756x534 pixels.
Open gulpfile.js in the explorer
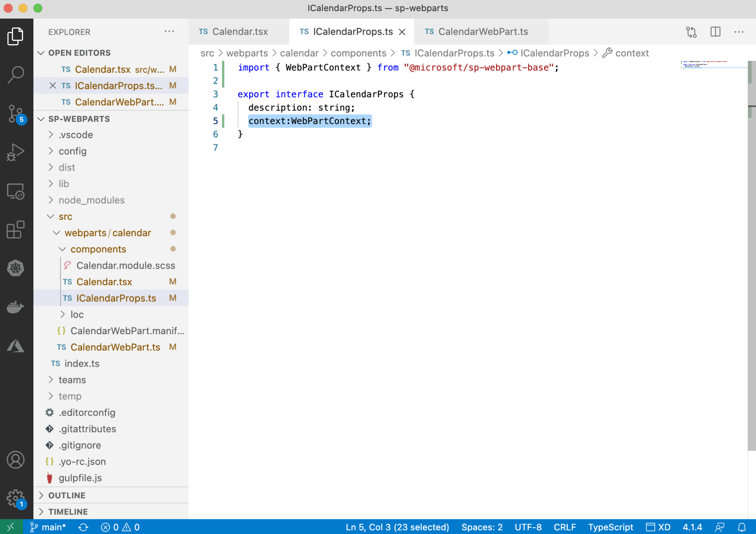coord(80,478)
